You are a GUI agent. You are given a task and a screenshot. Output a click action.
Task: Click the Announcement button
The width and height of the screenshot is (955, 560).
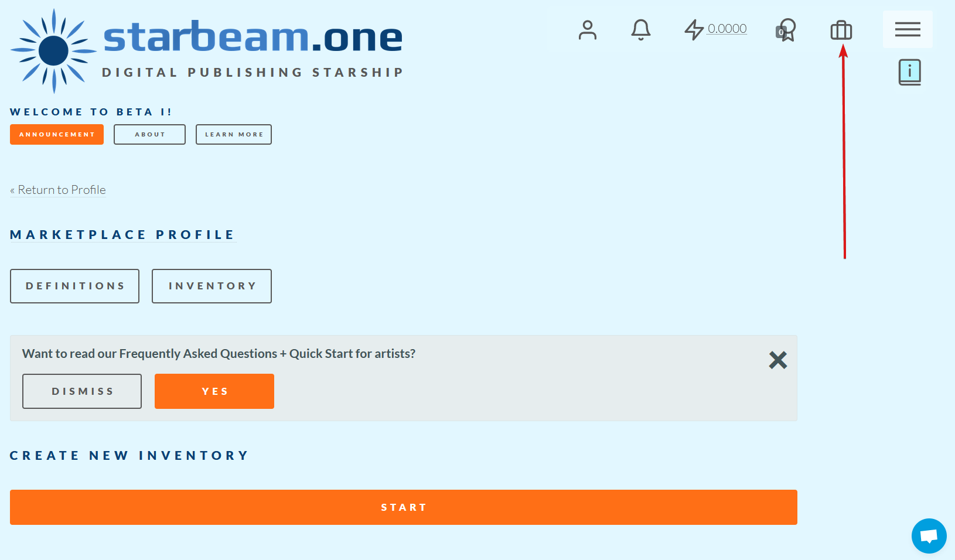tap(57, 134)
